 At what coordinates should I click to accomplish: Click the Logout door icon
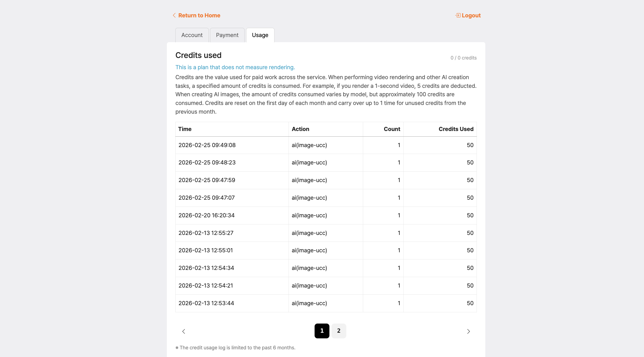point(458,15)
